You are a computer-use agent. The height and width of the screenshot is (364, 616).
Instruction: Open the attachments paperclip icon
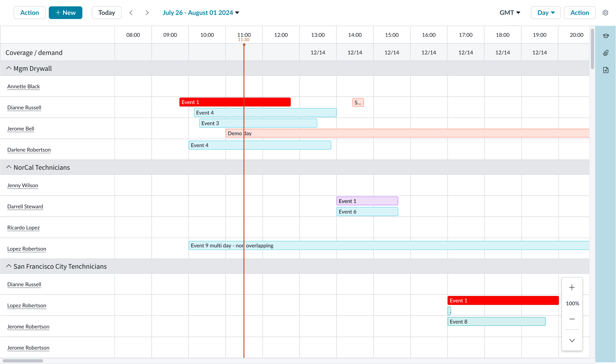606,53
